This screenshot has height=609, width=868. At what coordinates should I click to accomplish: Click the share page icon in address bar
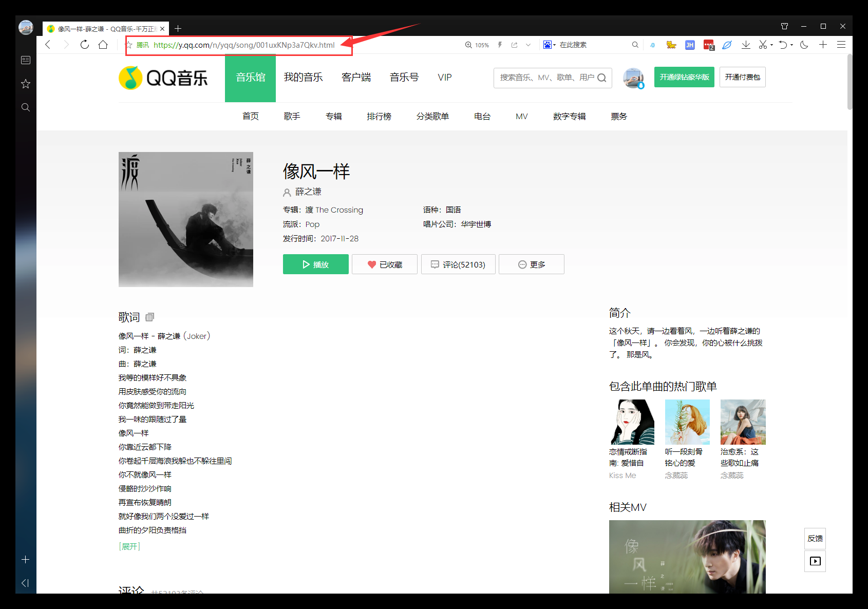pos(514,45)
